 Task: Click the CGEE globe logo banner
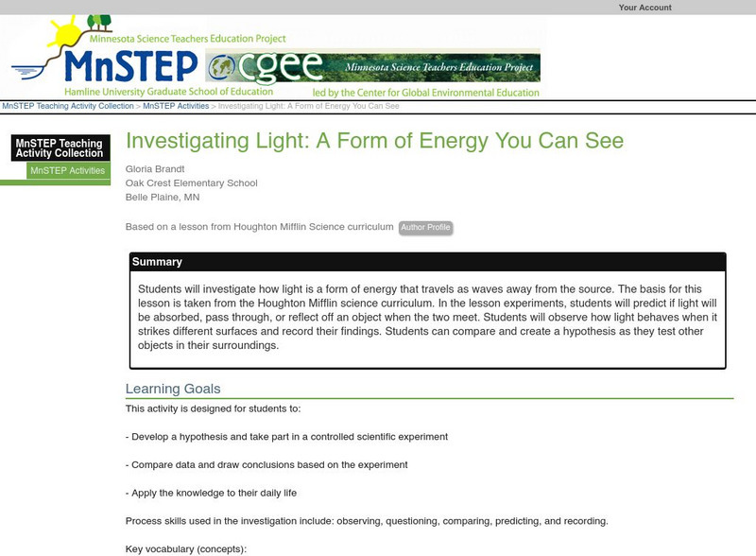coord(374,67)
